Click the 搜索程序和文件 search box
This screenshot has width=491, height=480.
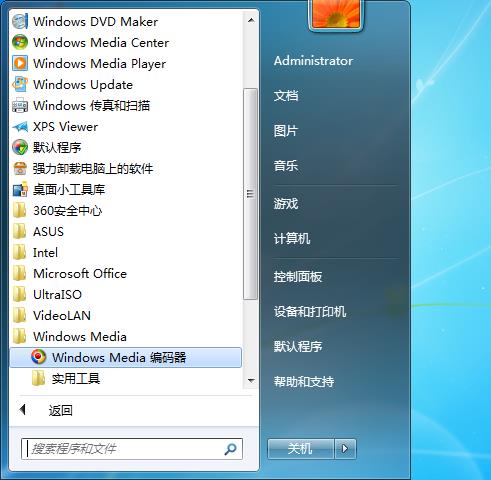pos(132,449)
